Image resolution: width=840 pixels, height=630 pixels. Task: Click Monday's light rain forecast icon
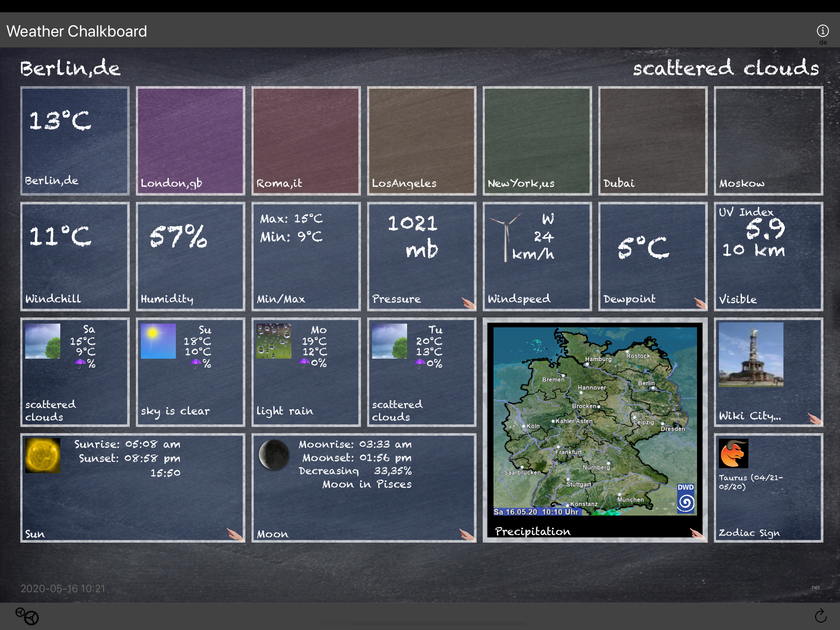tap(274, 341)
